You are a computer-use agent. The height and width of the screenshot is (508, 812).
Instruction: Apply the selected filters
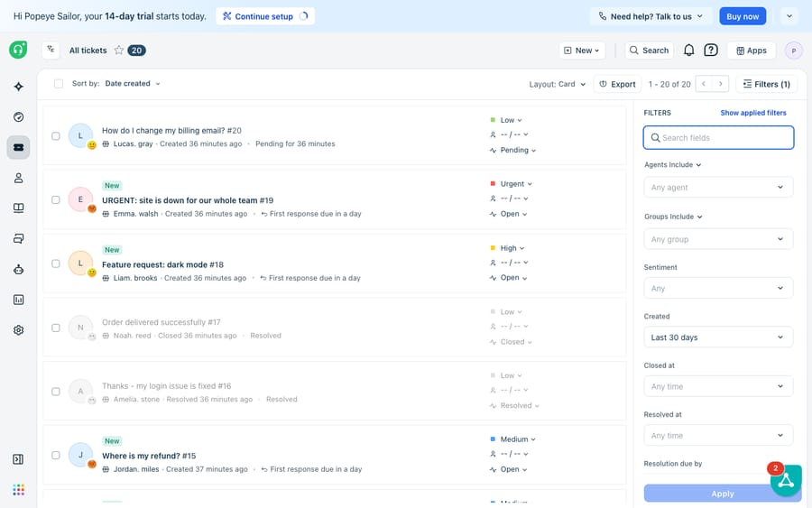point(723,494)
